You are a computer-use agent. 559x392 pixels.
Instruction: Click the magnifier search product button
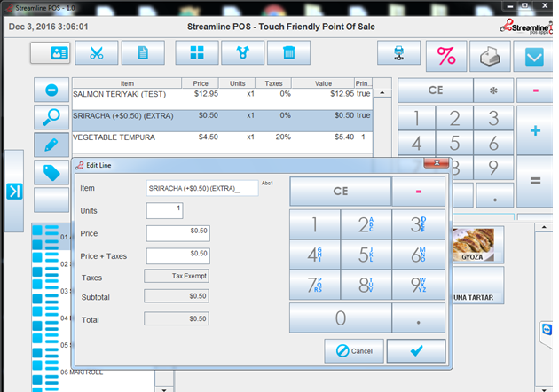coord(51,117)
